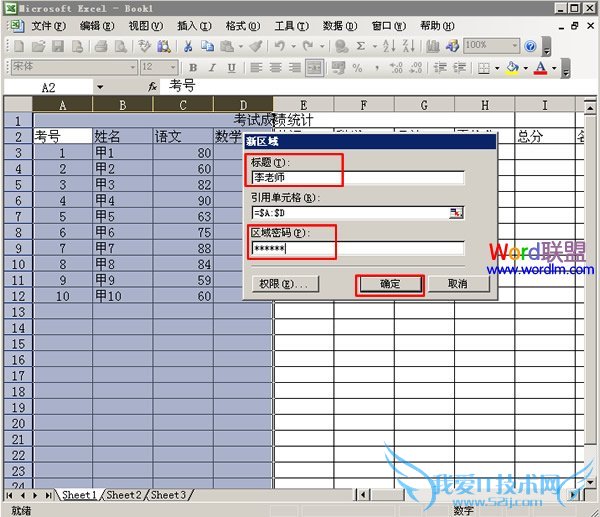Click the Cut scissors icon

(188, 46)
